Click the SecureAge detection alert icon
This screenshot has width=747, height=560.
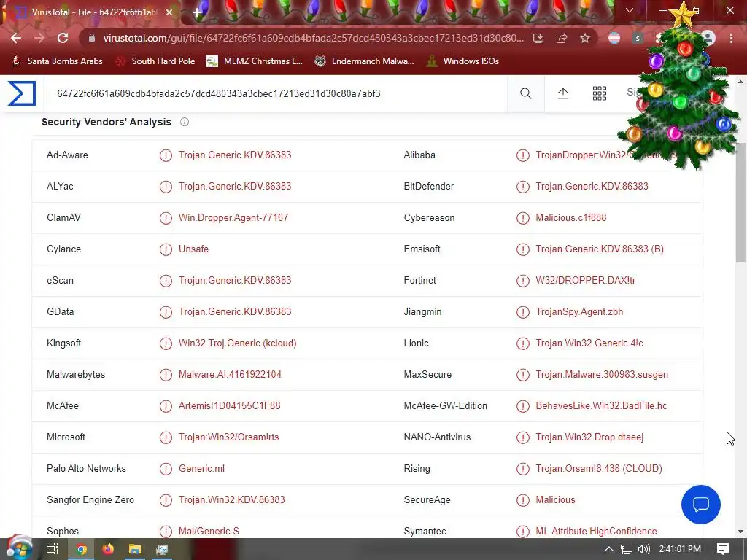click(x=522, y=500)
